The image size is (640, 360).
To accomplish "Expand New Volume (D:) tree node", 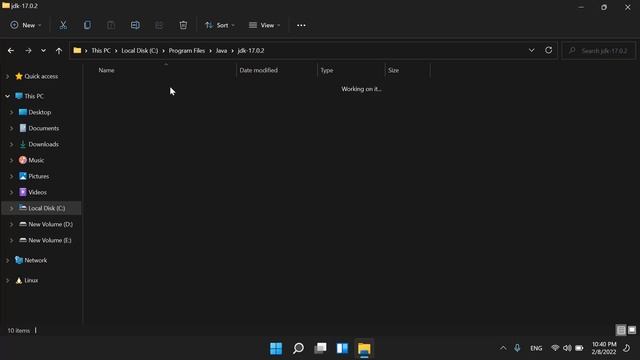I will pyautogui.click(x=11, y=224).
